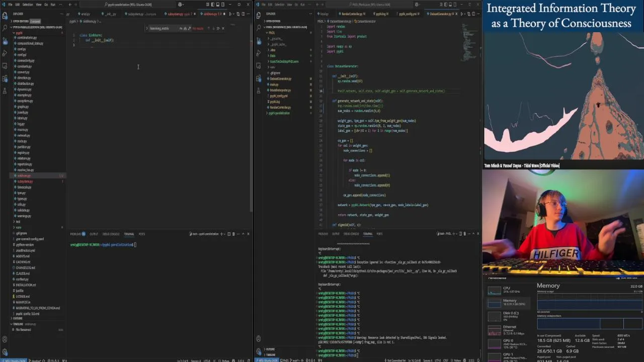The image size is (644, 362).
Task: Open Run and Debug icon in right VS Code
Action: (258, 53)
